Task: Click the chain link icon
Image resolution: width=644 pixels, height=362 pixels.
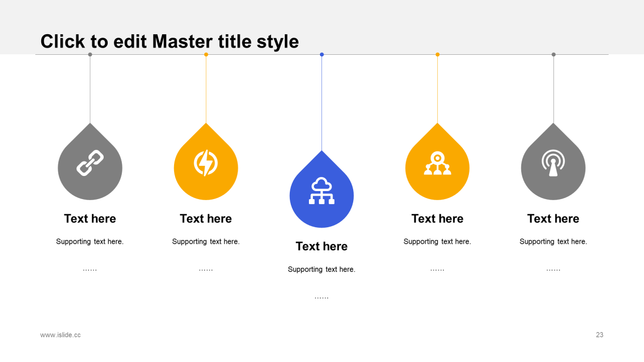Action: (90, 163)
